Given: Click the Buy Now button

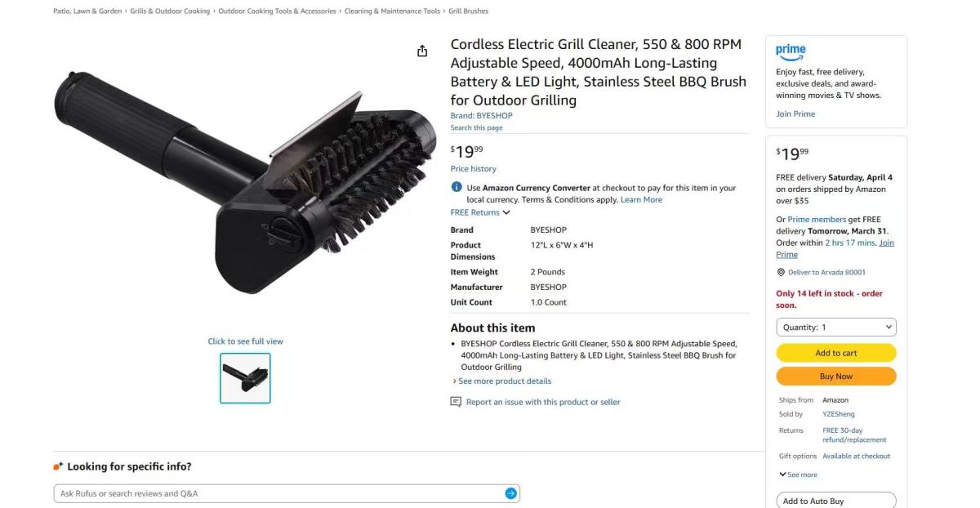Looking at the screenshot, I should (x=836, y=377).
